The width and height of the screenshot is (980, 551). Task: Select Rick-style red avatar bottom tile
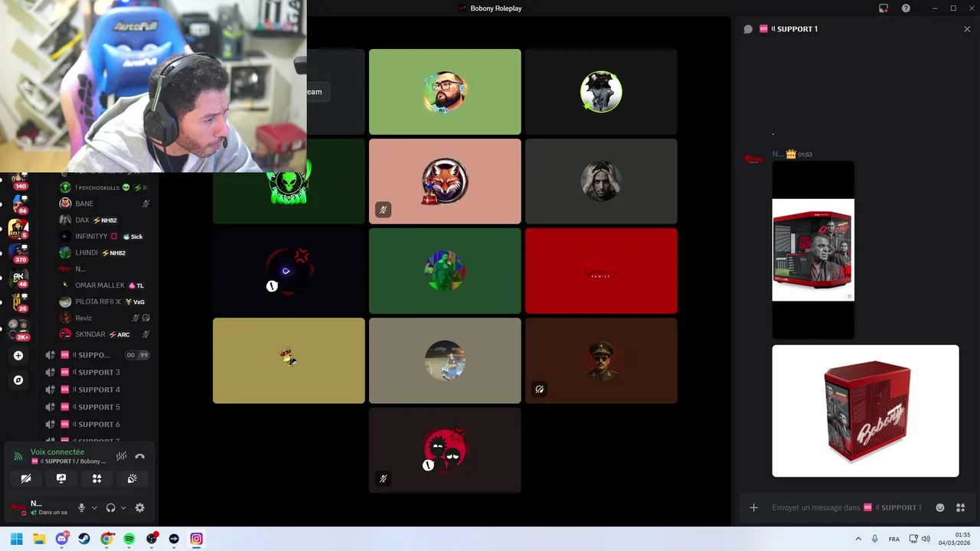[x=445, y=450]
